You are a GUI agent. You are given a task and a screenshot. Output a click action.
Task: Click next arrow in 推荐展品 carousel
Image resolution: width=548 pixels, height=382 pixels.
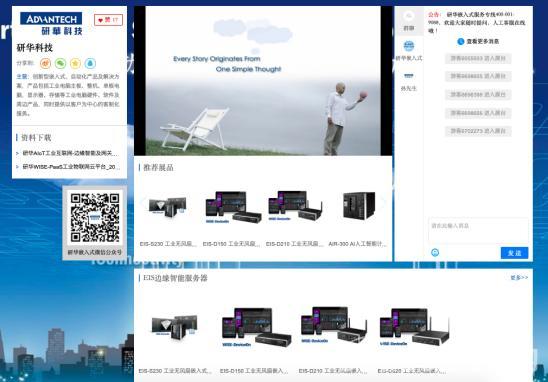pyautogui.click(x=384, y=202)
